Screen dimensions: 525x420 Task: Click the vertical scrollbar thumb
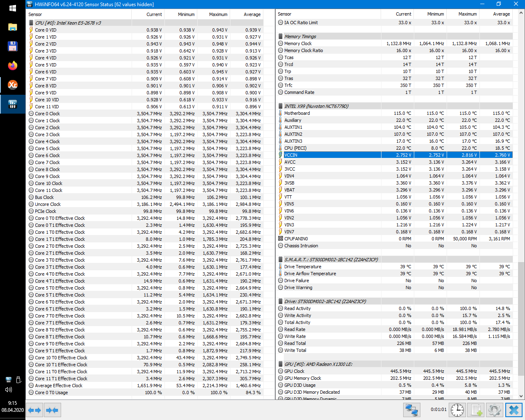(x=521, y=319)
